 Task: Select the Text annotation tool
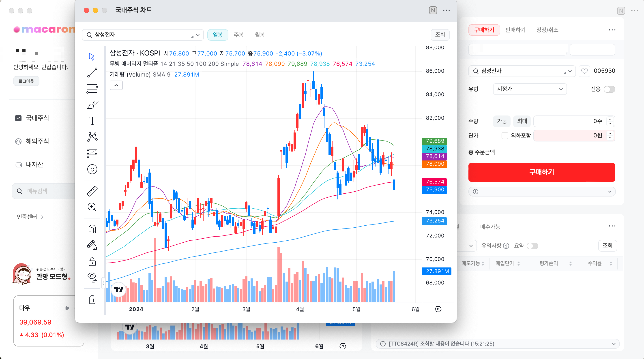92,121
